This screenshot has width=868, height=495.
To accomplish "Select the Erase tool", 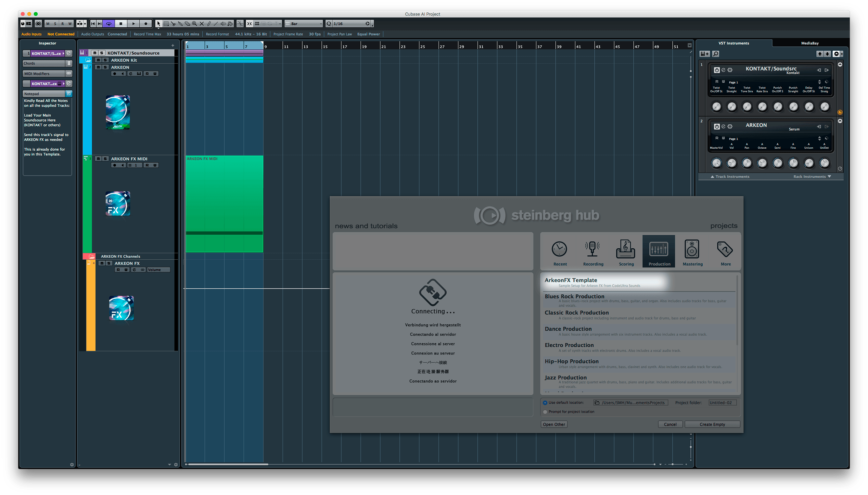I will point(187,23).
